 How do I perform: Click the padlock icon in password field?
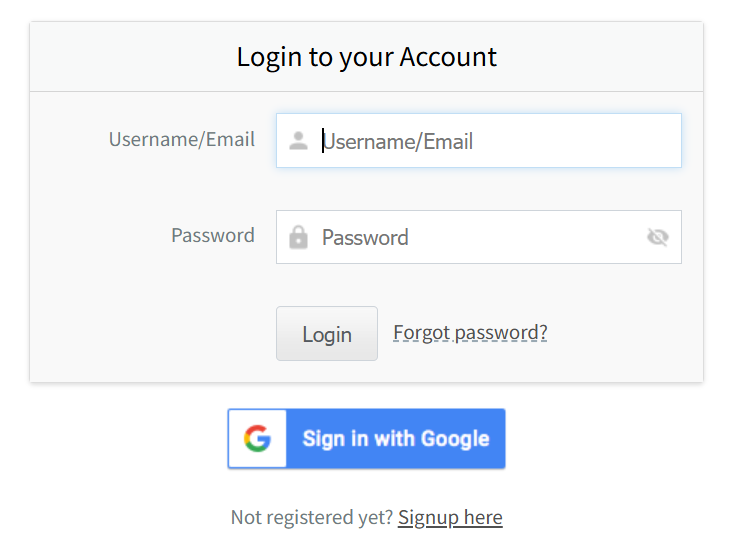click(298, 237)
